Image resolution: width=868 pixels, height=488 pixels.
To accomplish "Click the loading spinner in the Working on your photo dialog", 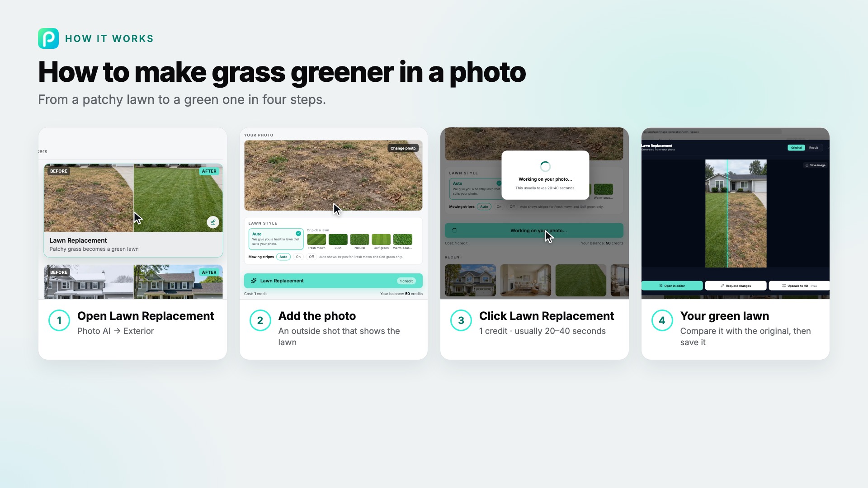I will click(545, 166).
